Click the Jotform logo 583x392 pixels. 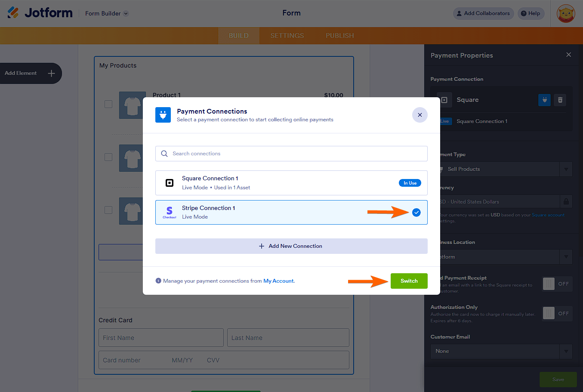click(40, 13)
